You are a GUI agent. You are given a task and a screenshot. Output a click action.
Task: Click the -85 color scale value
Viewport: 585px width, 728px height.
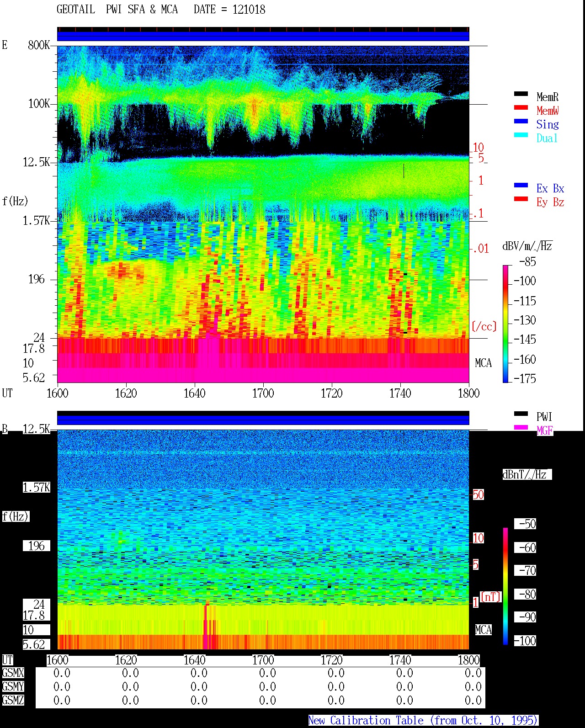[527, 262]
